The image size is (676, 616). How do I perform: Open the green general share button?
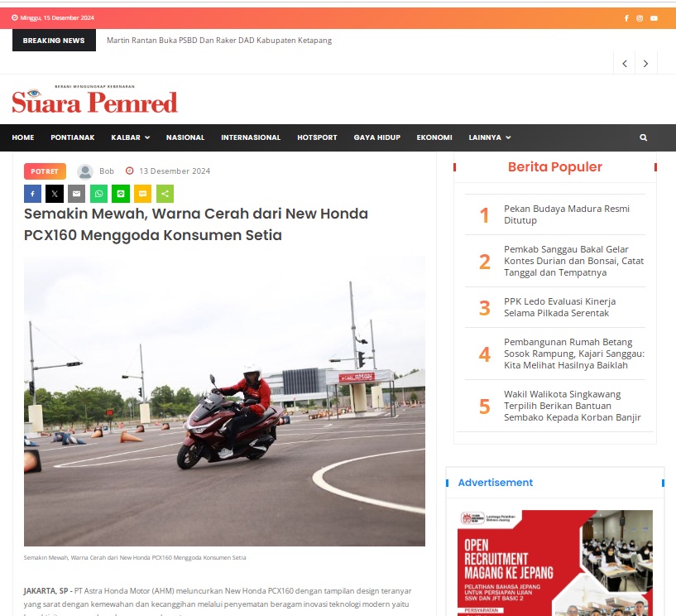(165, 194)
